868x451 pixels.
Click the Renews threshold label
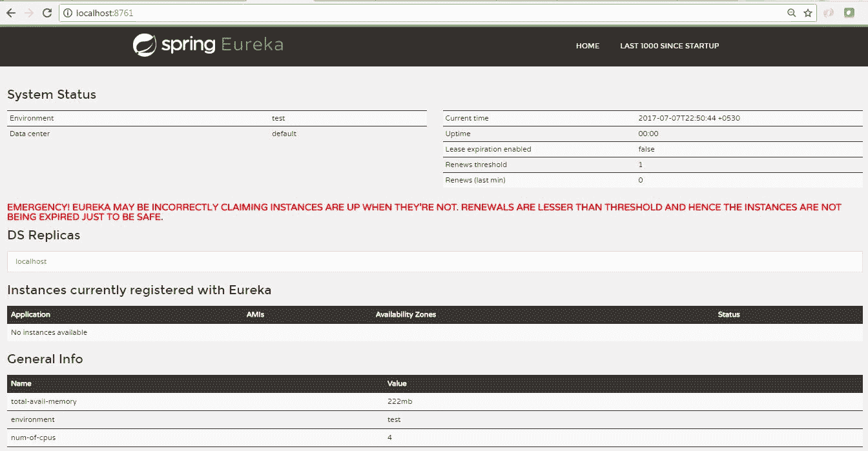(x=476, y=165)
